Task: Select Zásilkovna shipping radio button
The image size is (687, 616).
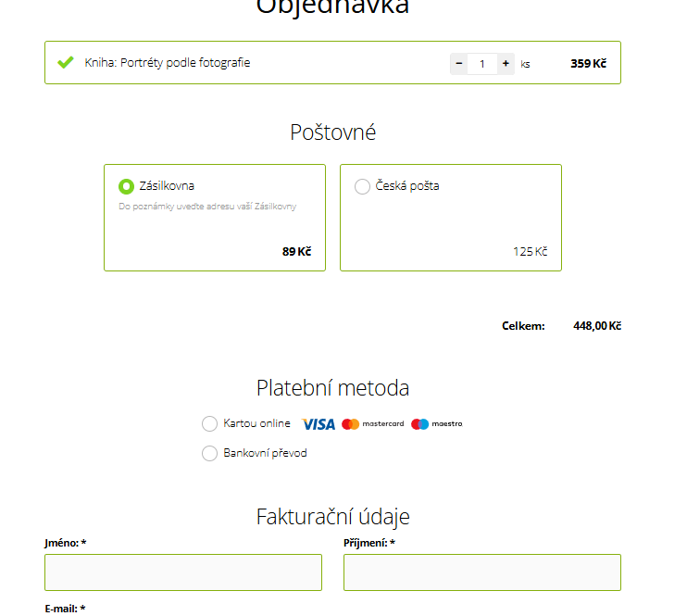Action: click(x=126, y=186)
